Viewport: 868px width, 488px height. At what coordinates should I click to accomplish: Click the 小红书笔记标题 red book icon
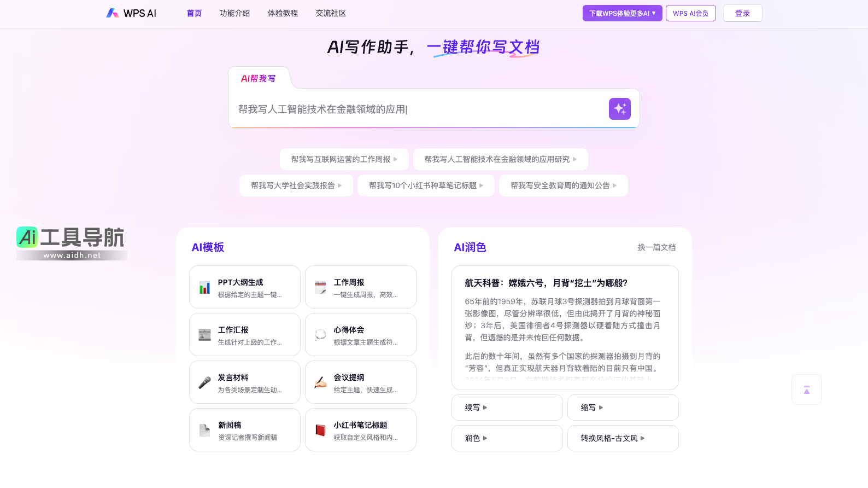click(x=320, y=431)
